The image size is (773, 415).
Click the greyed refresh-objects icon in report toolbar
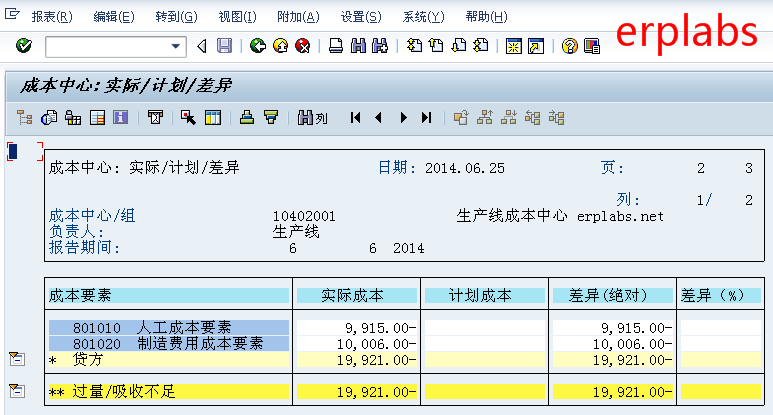coord(461,118)
